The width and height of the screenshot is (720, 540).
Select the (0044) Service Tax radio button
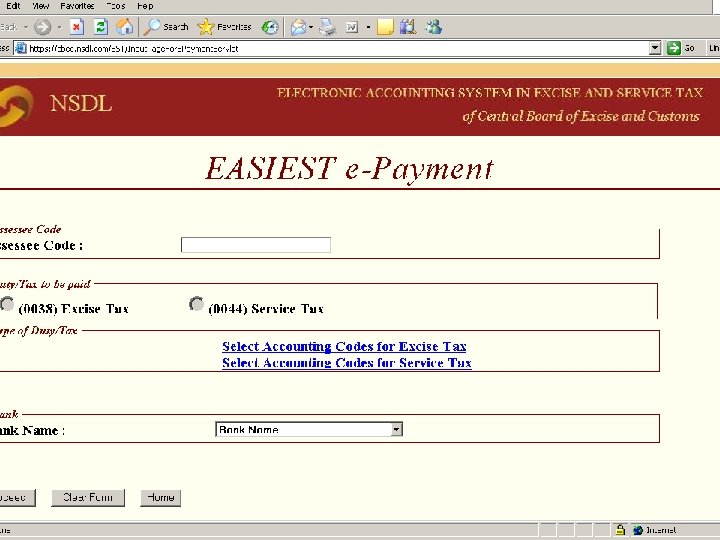click(x=196, y=304)
